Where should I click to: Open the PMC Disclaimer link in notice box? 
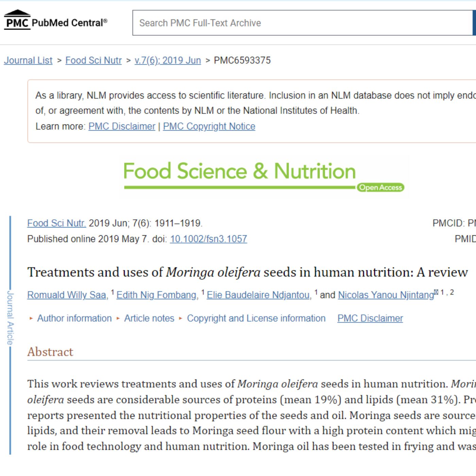click(122, 126)
